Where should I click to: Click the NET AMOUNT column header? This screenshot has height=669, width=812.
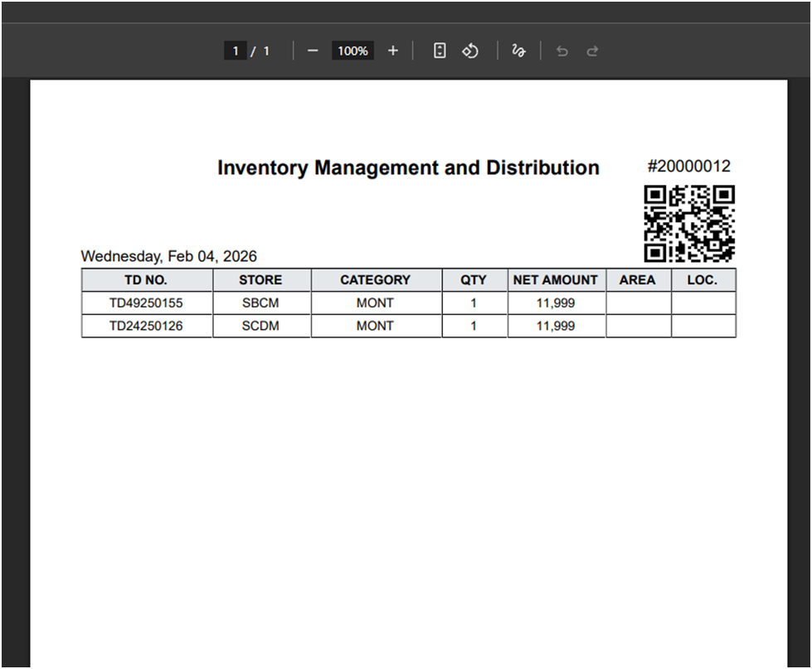tap(556, 280)
